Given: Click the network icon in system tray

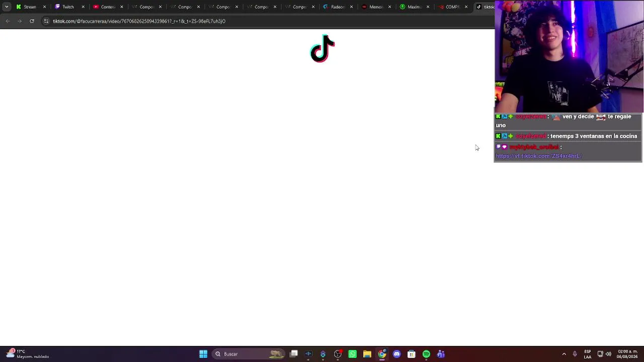Looking at the screenshot, I should tap(600, 354).
